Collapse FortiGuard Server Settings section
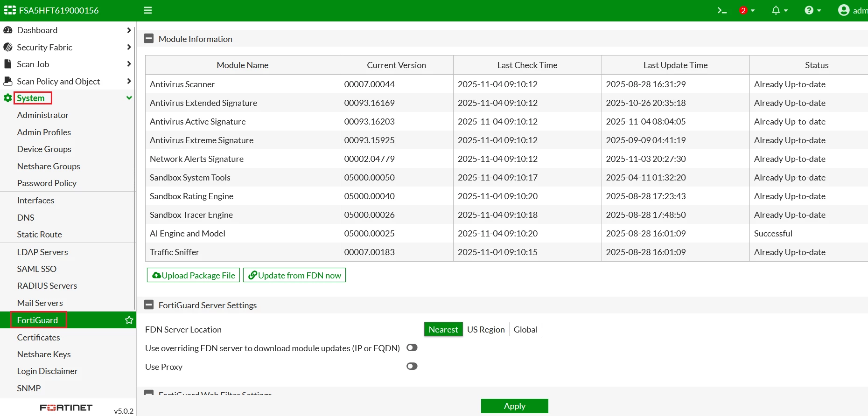868x416 pixels. 149,305
